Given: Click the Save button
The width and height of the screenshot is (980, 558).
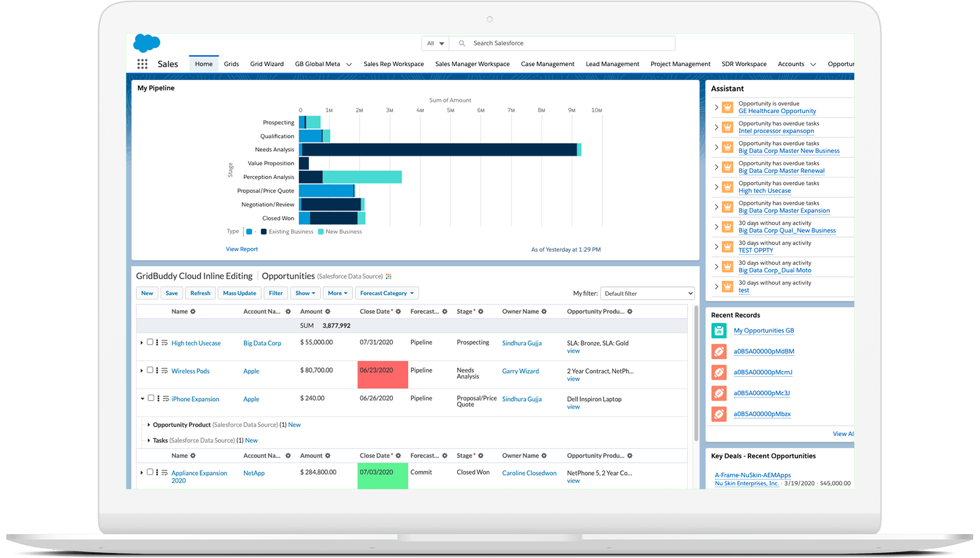Looking at the screenshot, I should 172,293.
